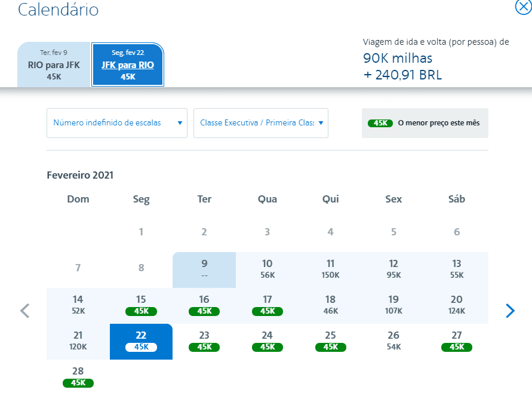Open the Número indefinido de escalas dropdown
532x408 pixels.
[x=117, y=123]
